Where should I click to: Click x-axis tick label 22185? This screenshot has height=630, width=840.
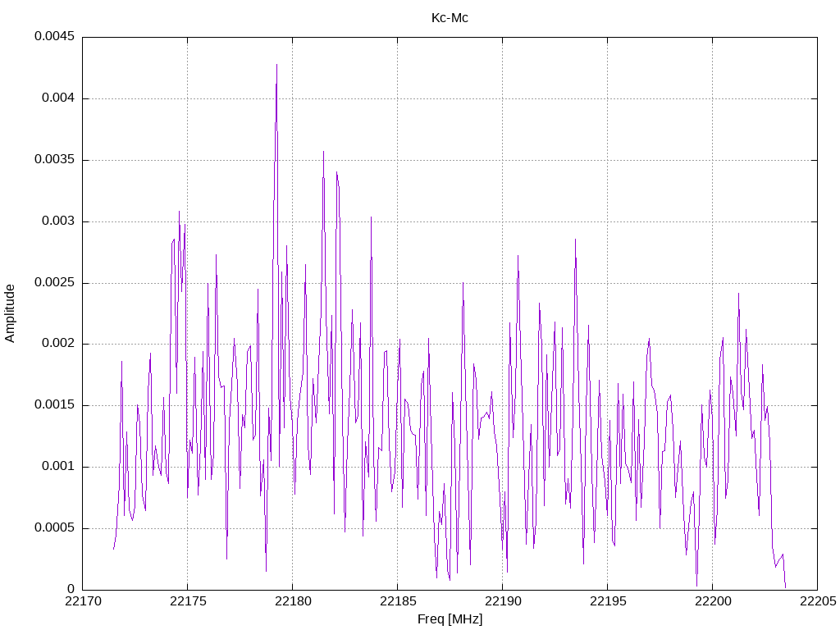coord(398,601)
